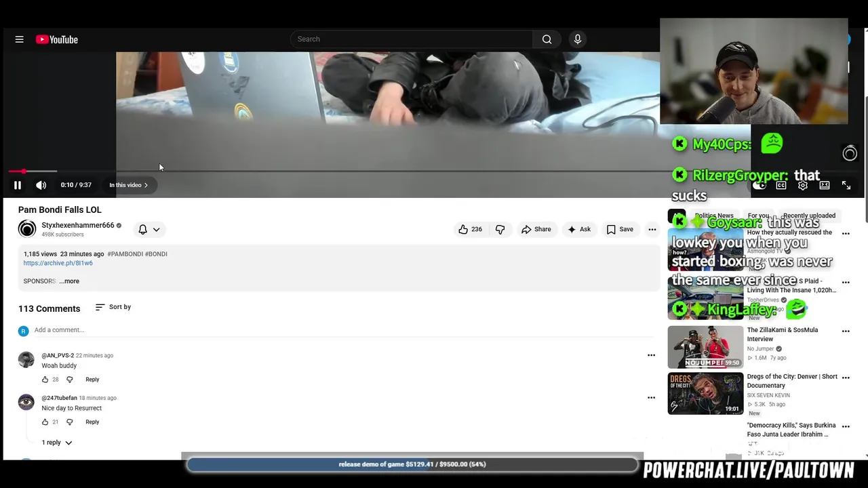Open options for @AN_PVS-2 comment

tap(651, 355)
